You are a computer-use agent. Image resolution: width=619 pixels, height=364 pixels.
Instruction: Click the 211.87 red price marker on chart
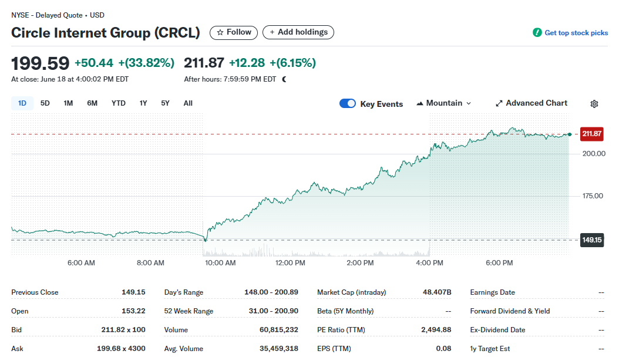click(591, 134)
